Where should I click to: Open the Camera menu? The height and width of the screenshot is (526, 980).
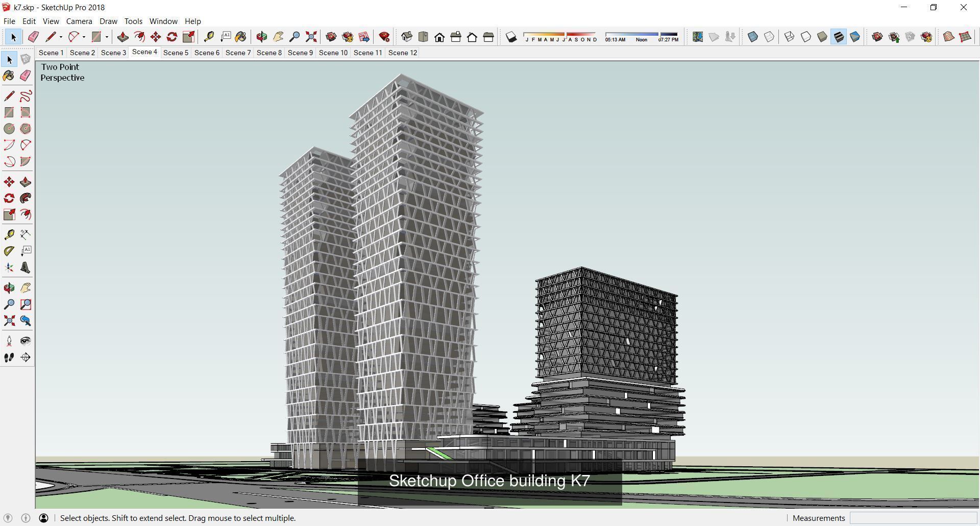click(x=79, y=21)
